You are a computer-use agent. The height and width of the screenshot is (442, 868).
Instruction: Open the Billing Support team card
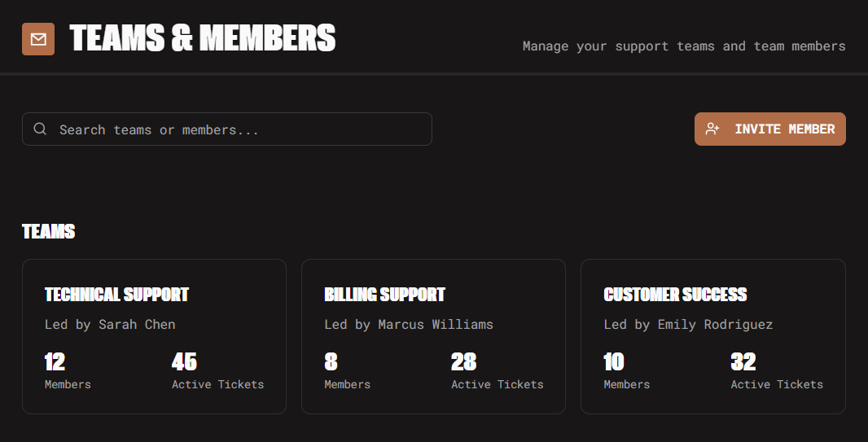point(433,336)
